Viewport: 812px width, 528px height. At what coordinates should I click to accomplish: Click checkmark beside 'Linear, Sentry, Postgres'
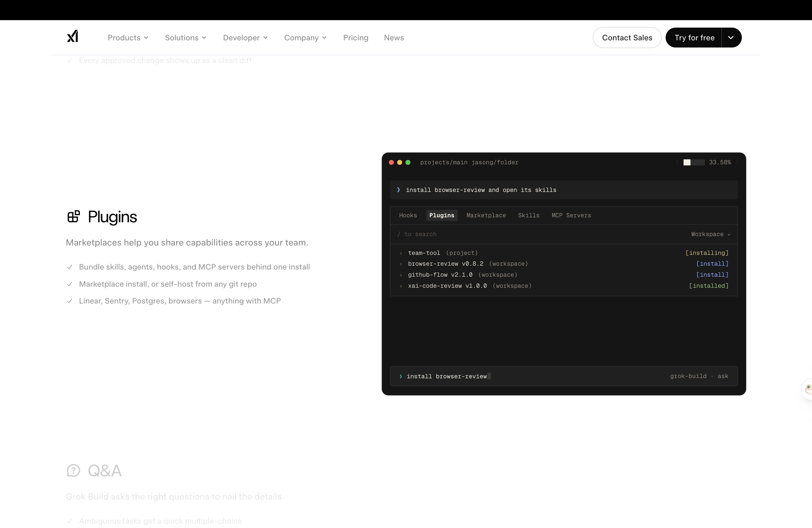70,301
